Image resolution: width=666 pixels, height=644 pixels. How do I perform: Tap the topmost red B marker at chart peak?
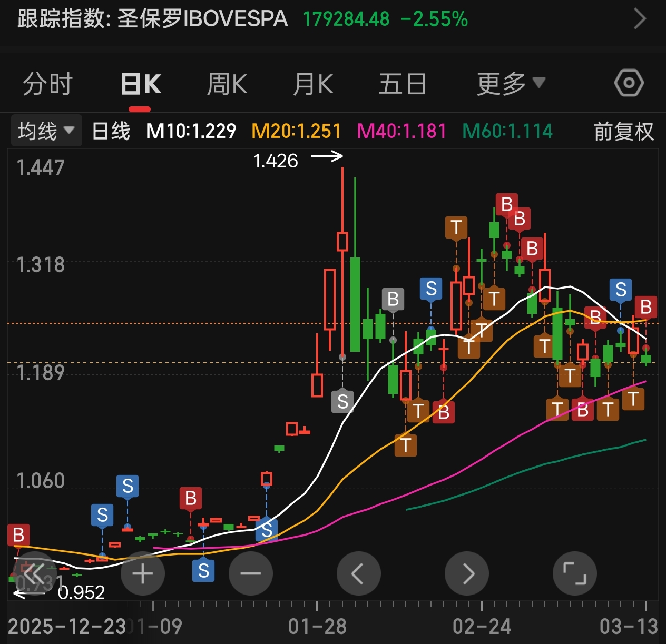click(x=507, y=204)
